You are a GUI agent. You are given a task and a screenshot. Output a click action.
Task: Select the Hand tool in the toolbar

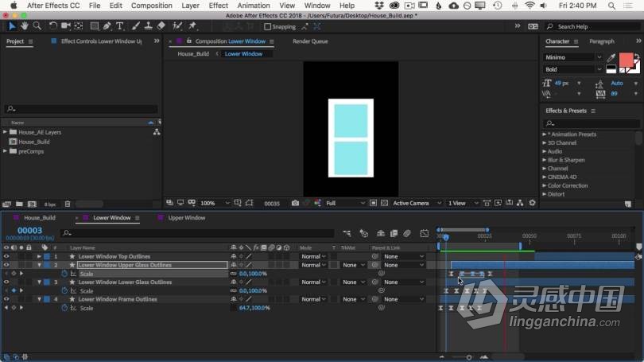coord(25,26)
